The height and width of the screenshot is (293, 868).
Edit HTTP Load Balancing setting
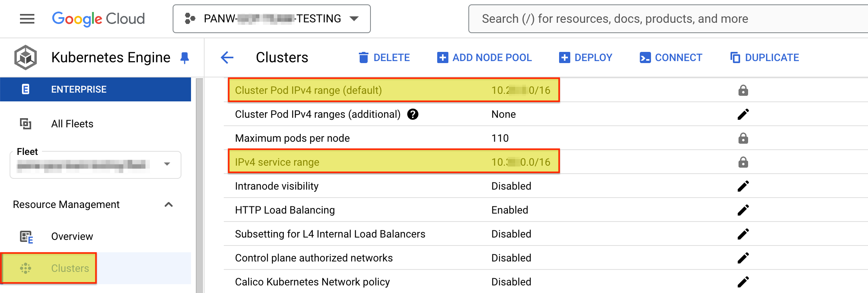[743, 210]
